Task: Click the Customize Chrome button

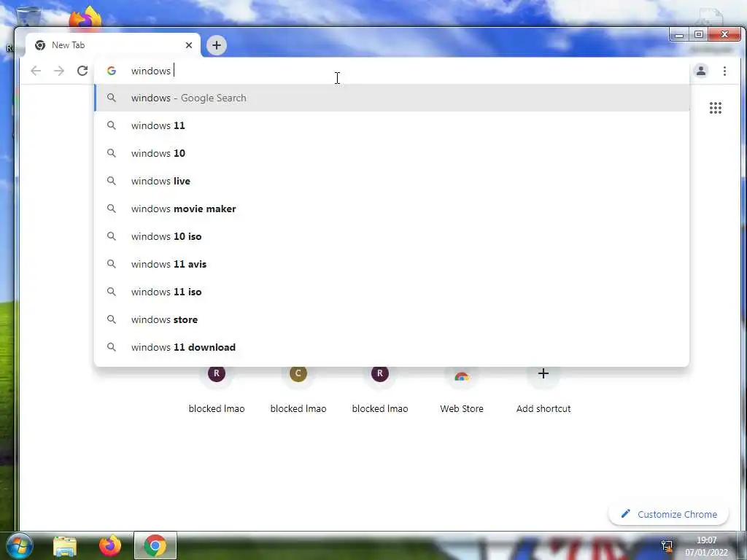Action: (x=668, y=514)
